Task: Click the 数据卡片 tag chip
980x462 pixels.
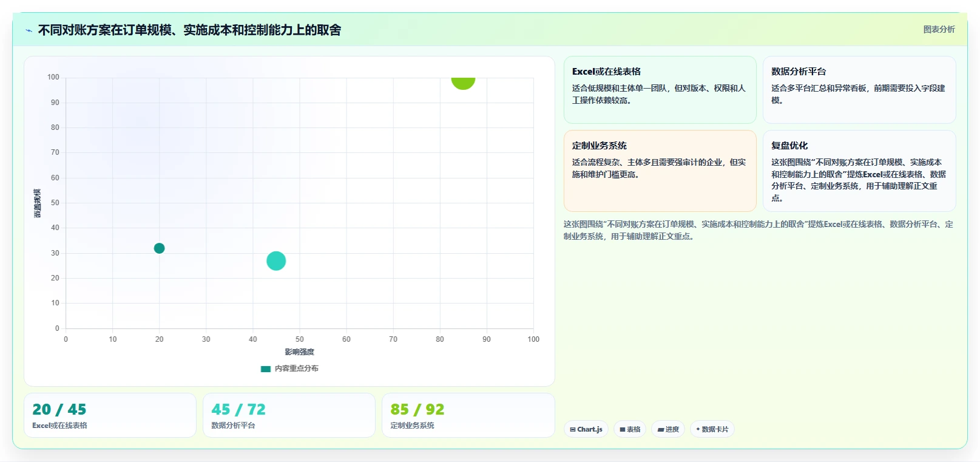Action: click(x=712, y=429)
